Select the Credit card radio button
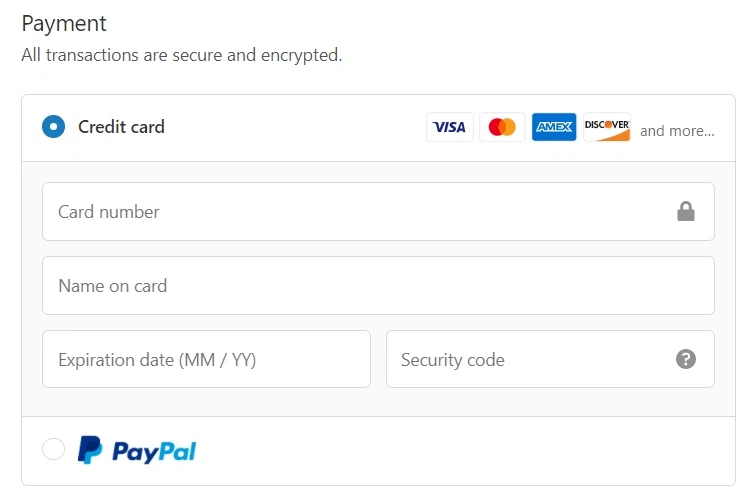The image size is (747, 496). 53,127
